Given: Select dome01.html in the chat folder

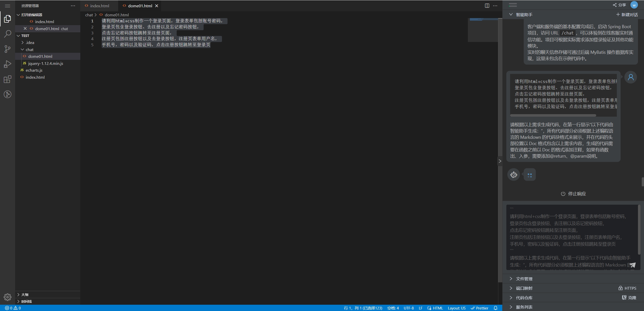Looking at the screenshot, I should click(48, 56).
